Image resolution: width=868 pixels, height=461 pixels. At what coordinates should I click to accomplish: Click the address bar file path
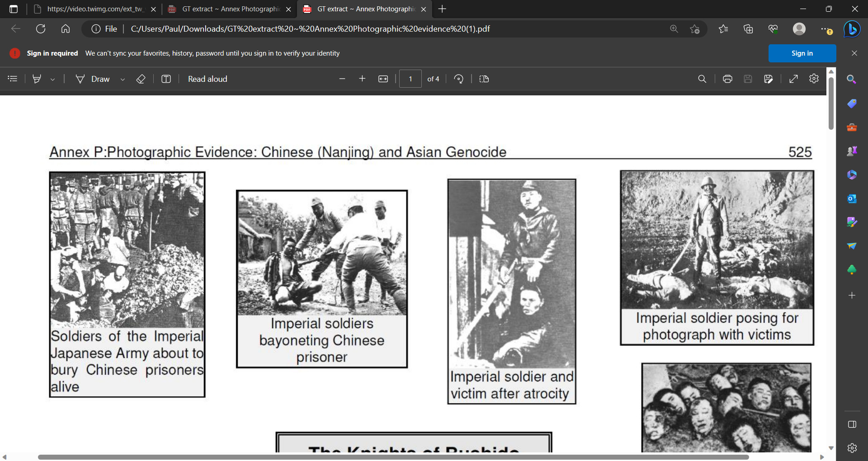tap(310, 29)
